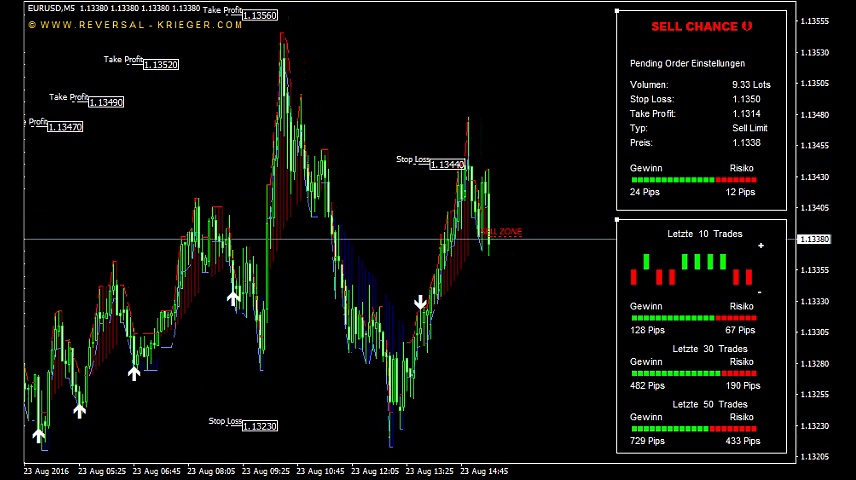Click the red shield icon beside SELL CHANCE
The width and height of the screenshot is (856, 480).
coord(747,26)
